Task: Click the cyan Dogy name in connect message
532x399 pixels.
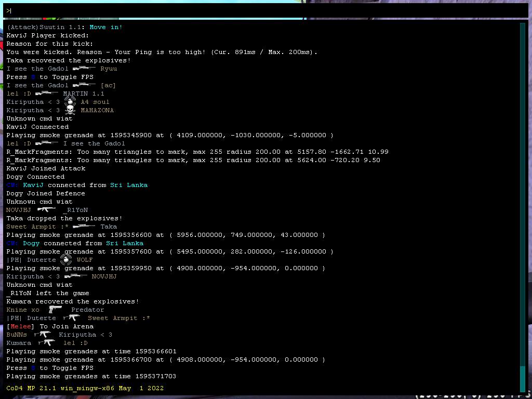Action: click(31, 243)
